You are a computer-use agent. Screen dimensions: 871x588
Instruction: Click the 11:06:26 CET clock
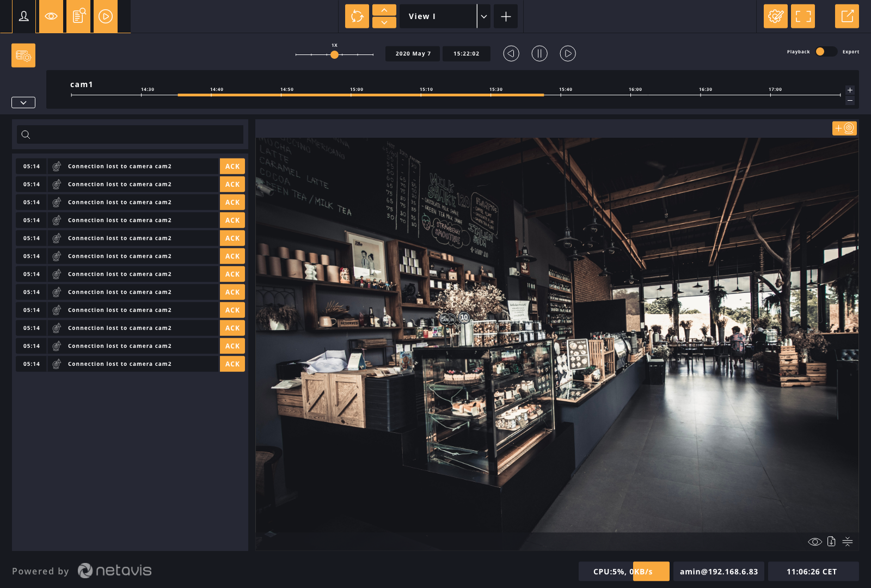pos(813,572)
